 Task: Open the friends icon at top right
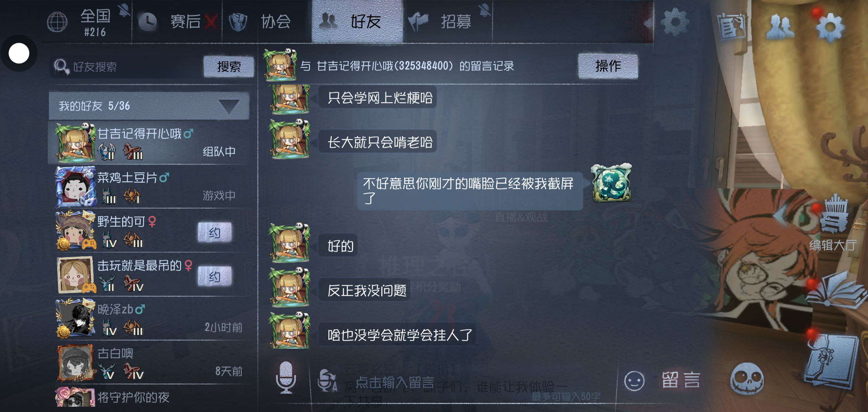[x=780, y=27]
